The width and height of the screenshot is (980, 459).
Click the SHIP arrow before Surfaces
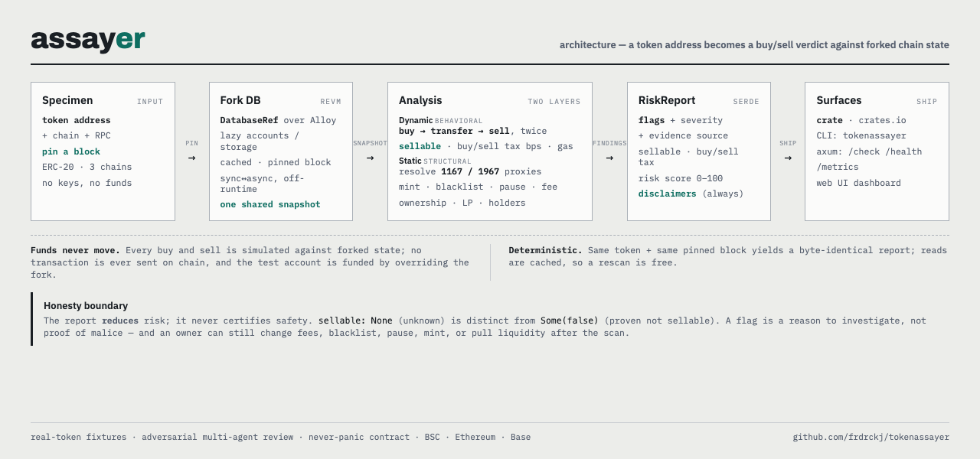[x=788, y=158]
